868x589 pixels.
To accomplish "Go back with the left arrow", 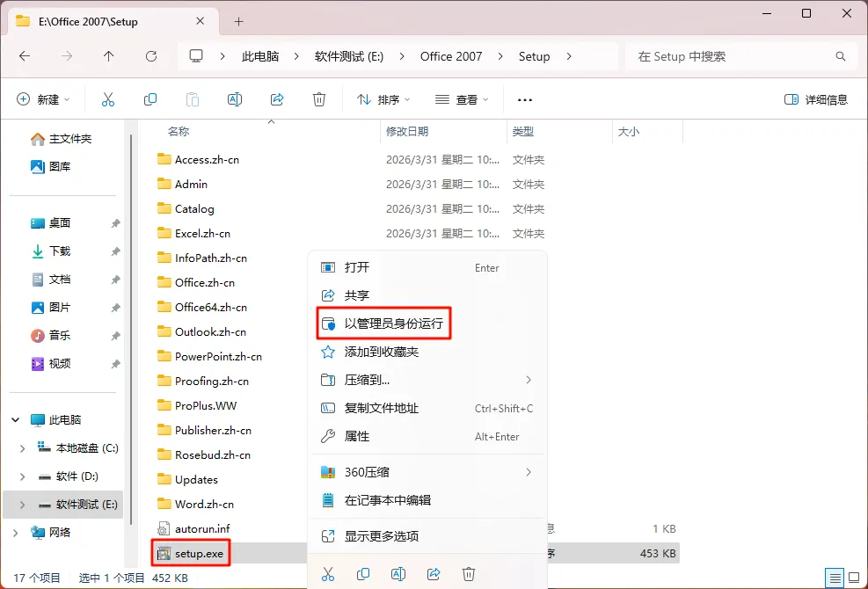I will coord(25,56).
